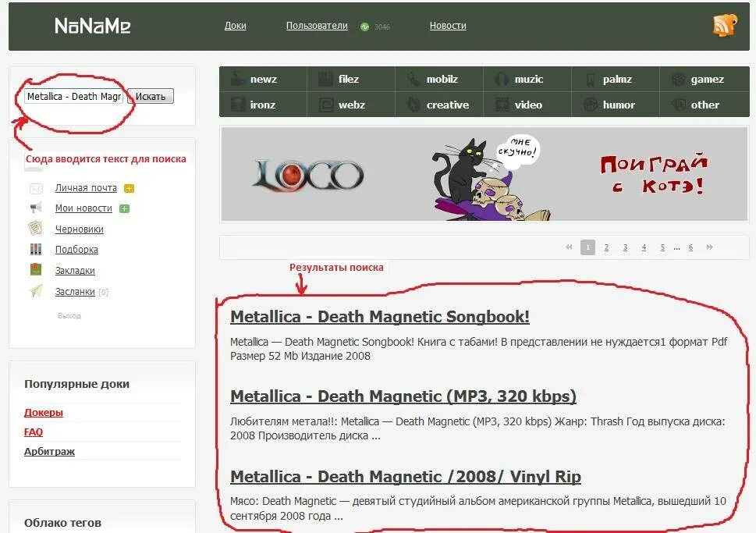The height and width of the screenshot is (533, 756).
Task: Open the muzic category
Action: (527, 79)
